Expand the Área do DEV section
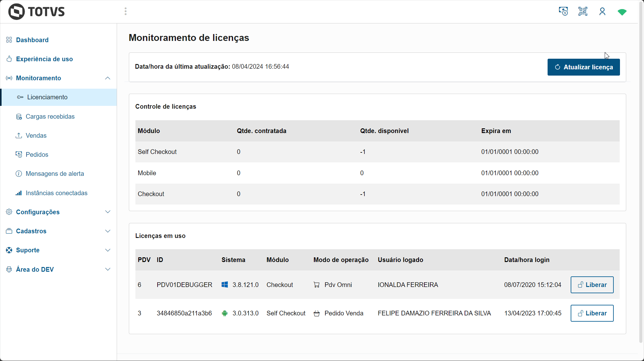This screenshot has height=361, width=644. tap(108, 269)
